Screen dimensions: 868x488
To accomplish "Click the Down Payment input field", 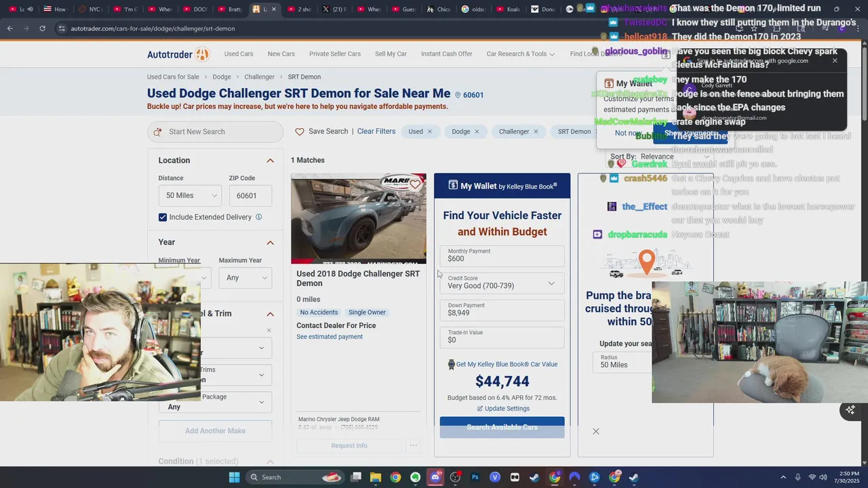I will [502, 310].
